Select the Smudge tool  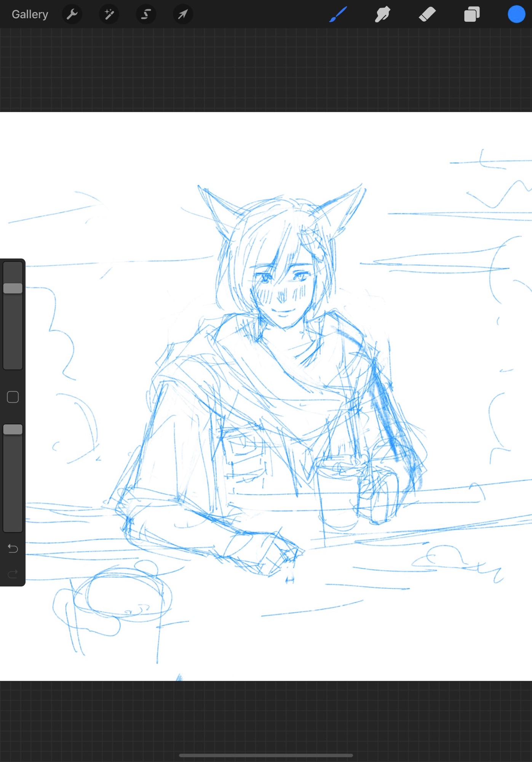tap(382, 14)
